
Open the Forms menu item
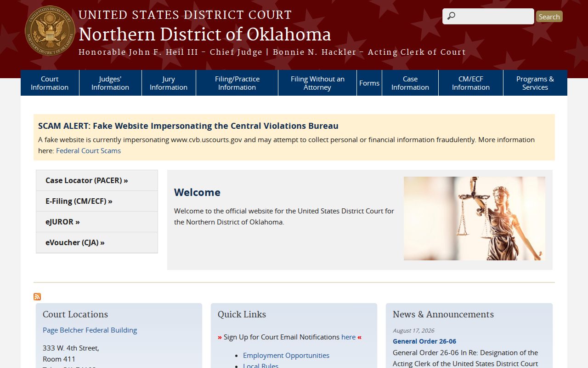369,83
